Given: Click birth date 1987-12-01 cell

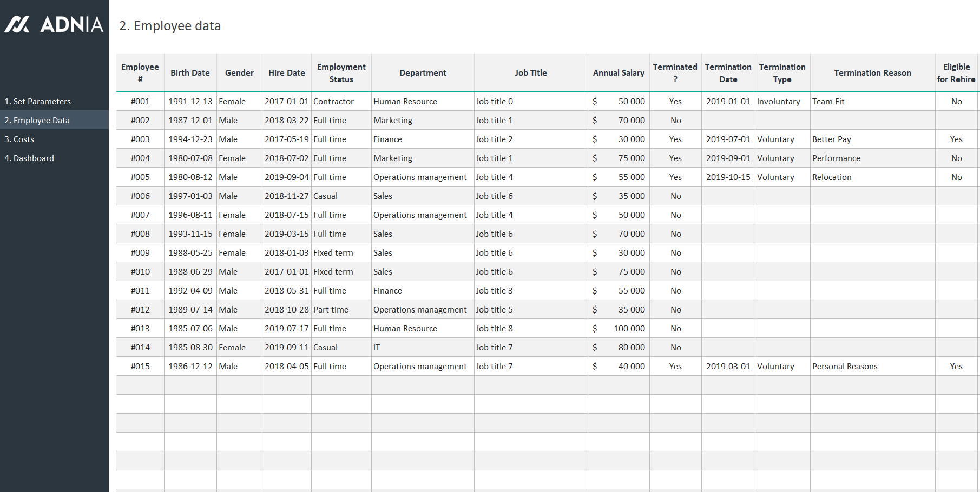Looking at the screenshot, I should pos(190,121).
